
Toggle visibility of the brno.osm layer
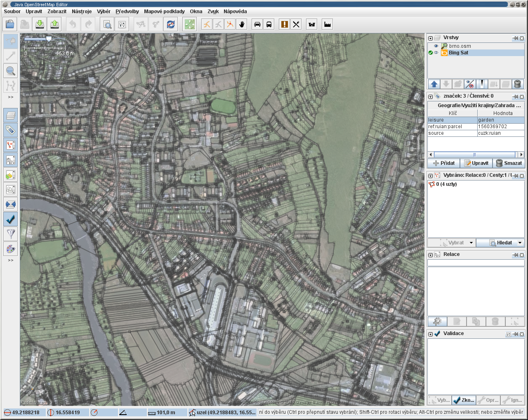(x=436, y=46)
